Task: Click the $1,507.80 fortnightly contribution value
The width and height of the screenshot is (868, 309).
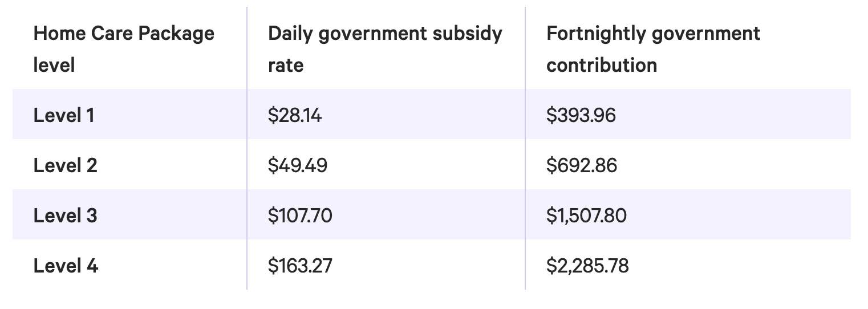Action: coord(586,216)
